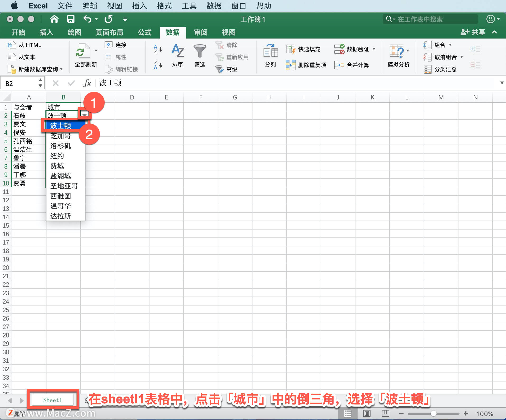Click the 分类汇总 subtotal icon

[441, 69]
